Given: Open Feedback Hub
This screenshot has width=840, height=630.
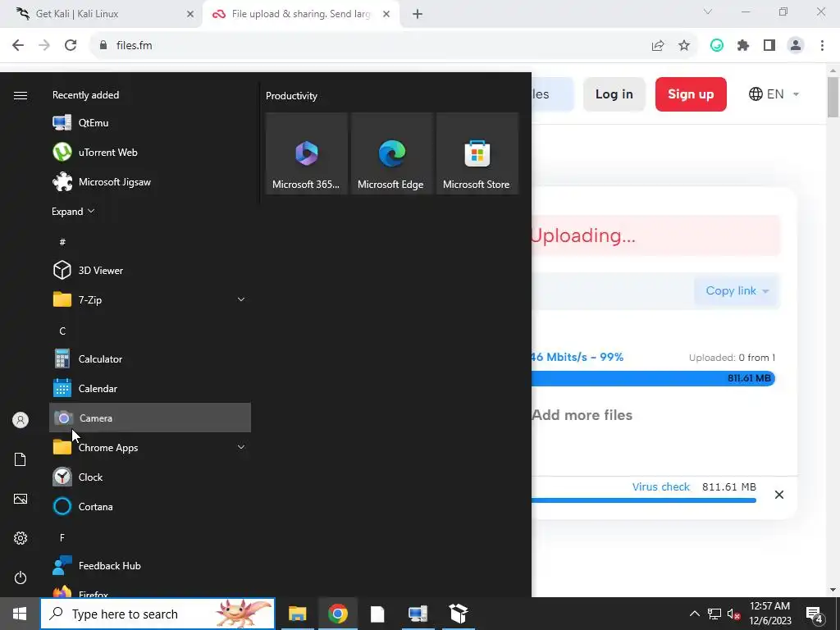Looking at the screenshot, I should click(150, 566).
